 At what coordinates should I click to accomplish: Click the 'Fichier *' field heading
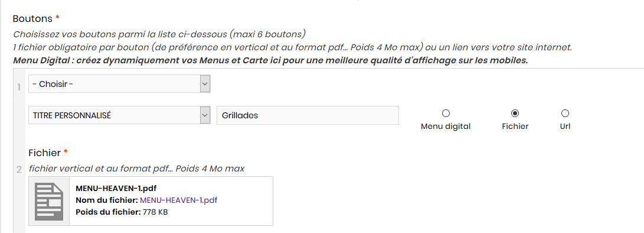(48, 153)
